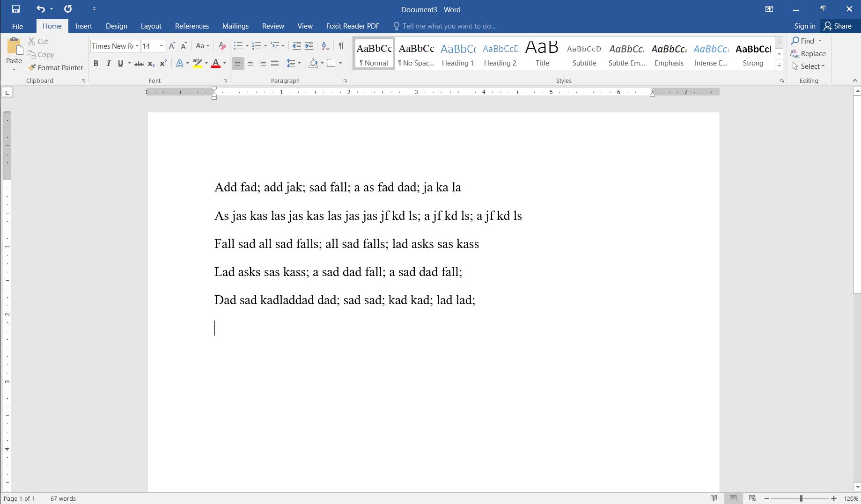Viewport: 861px width, 504px height.
Task: Increase font size with Grow Font
Action: (x=172, y=46)
